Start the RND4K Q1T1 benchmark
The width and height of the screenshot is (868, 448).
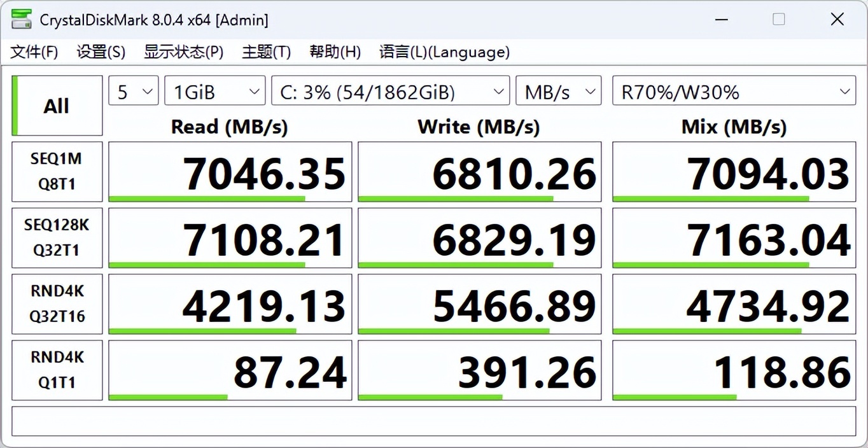point(57,370)
